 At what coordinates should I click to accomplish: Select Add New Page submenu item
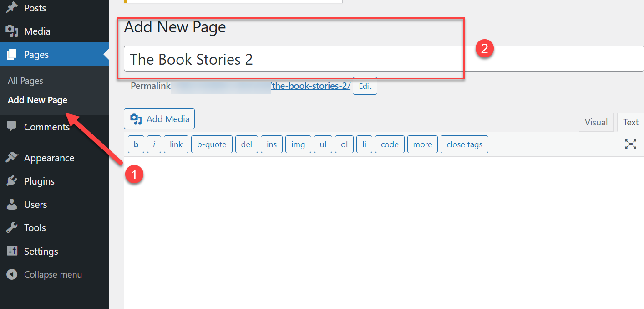click(38, 100)
